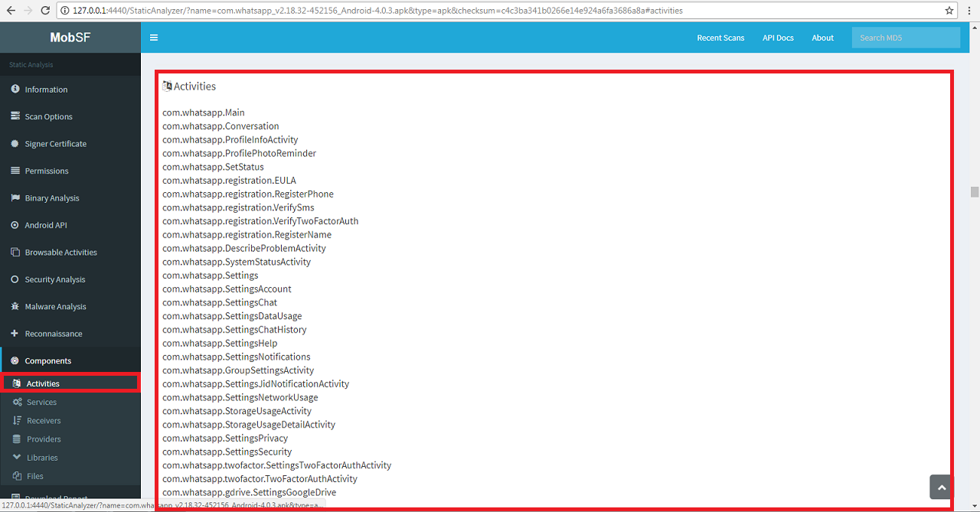Viewport: 980px width, 512px height.
Task: Click the scroll-to-top arrow button
Action: (x=942, y=487)
